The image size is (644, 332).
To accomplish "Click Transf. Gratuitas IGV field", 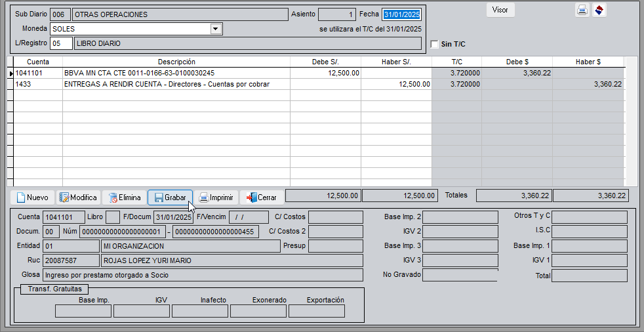I will 141,311.
